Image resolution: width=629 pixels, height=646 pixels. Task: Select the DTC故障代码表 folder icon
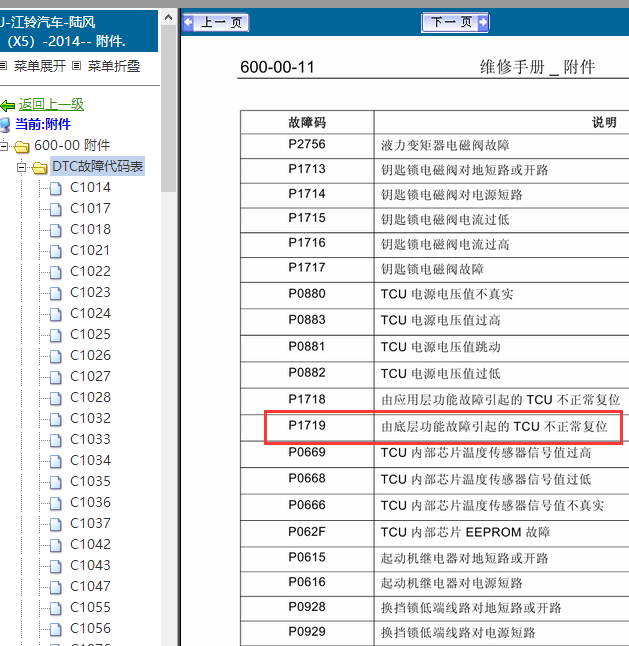click(x=40, y=167)
